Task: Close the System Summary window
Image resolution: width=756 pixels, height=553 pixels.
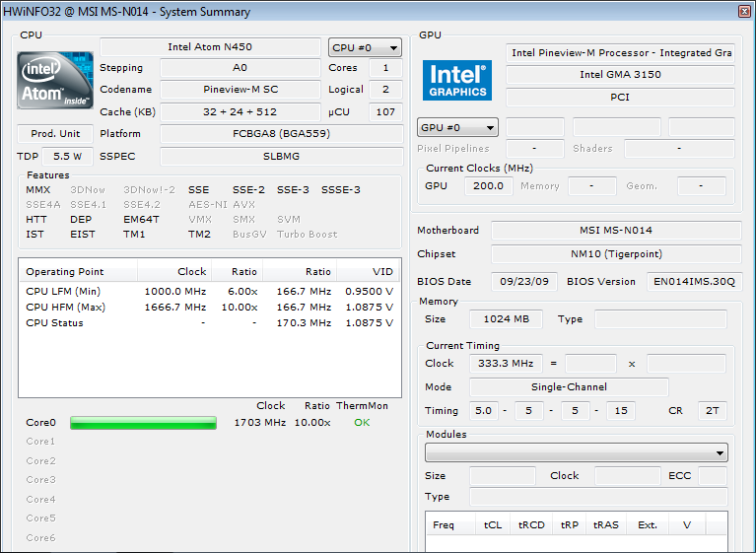Action: pyautogui.click(x=745, y=11)
